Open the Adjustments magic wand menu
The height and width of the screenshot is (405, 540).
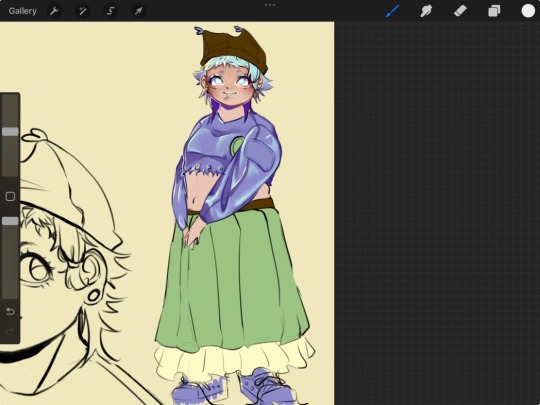click(82, 11)
